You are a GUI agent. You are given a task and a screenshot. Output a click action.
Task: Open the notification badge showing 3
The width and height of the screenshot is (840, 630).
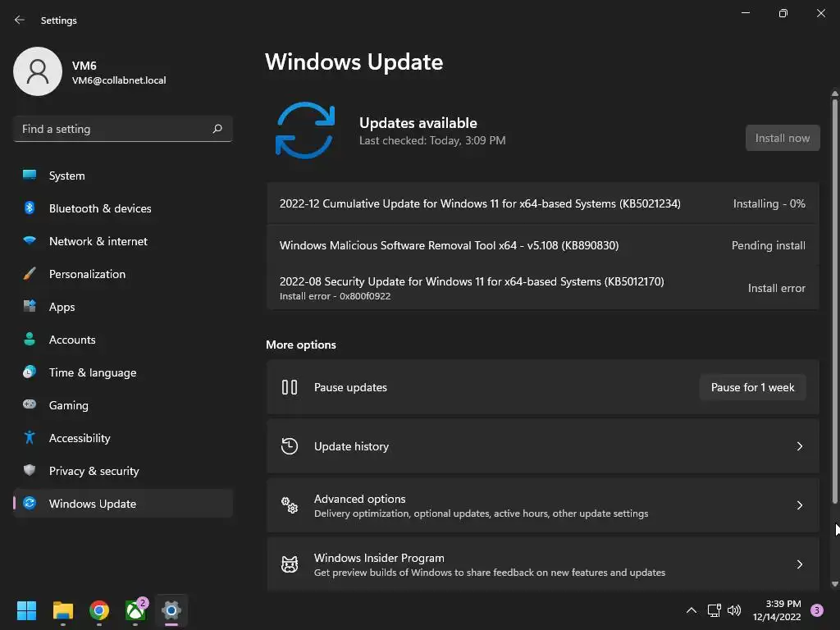pos(817,610)
